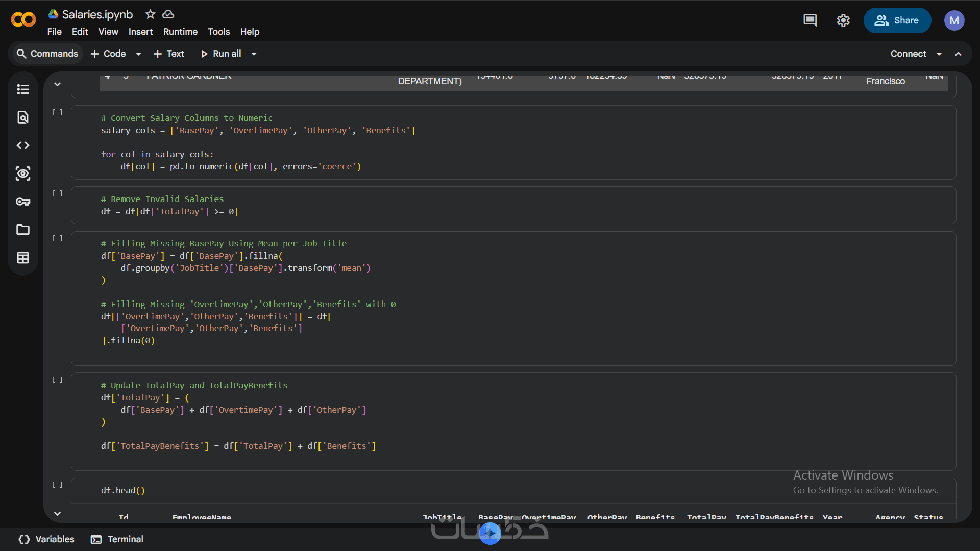Open the Secrets key icon
Image resolution: width=980 pixels, height=551 pixels.
pyautogui.click(x=23, y=202)
